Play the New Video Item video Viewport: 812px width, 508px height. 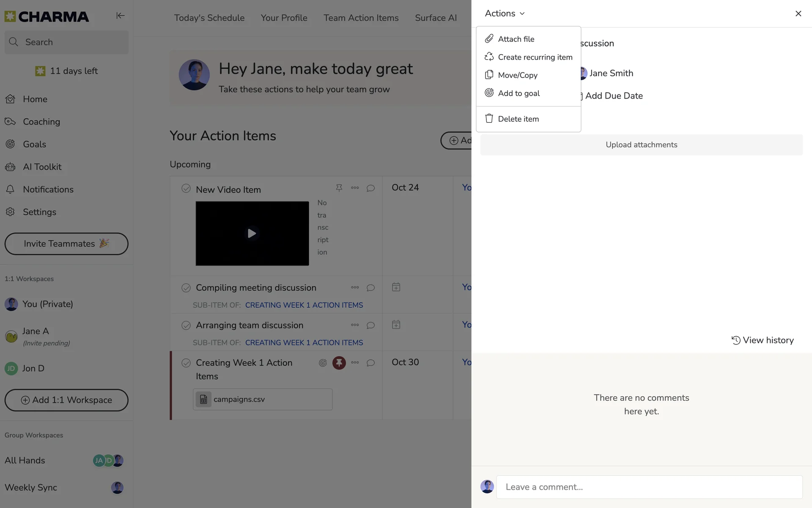(252, 233)
